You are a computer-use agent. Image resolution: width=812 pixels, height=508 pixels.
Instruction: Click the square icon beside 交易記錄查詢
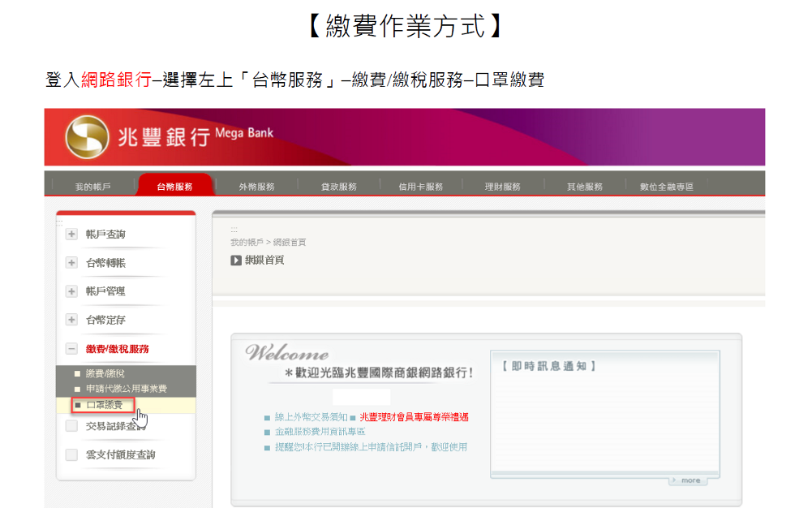[x=71, y=426]
